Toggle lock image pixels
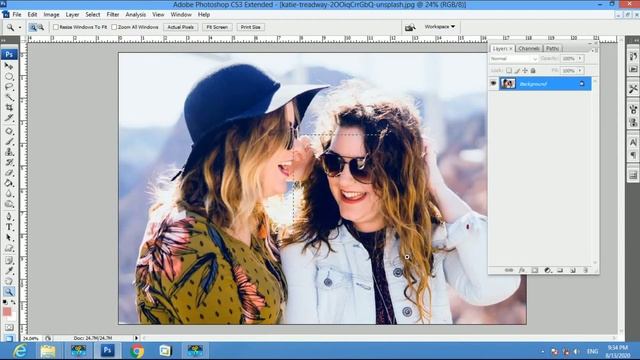 pos(517,71)
